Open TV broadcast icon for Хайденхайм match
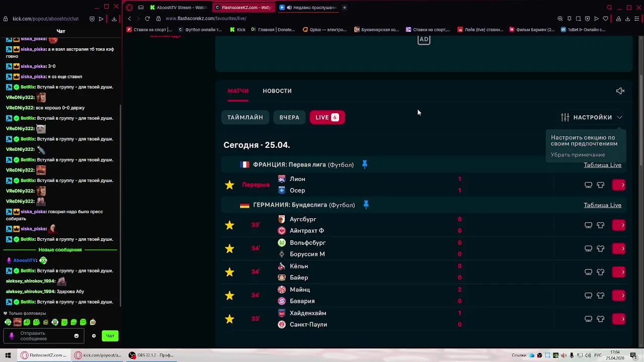The width and height of the screenshot is (644, 362). [x=588, y=319]
